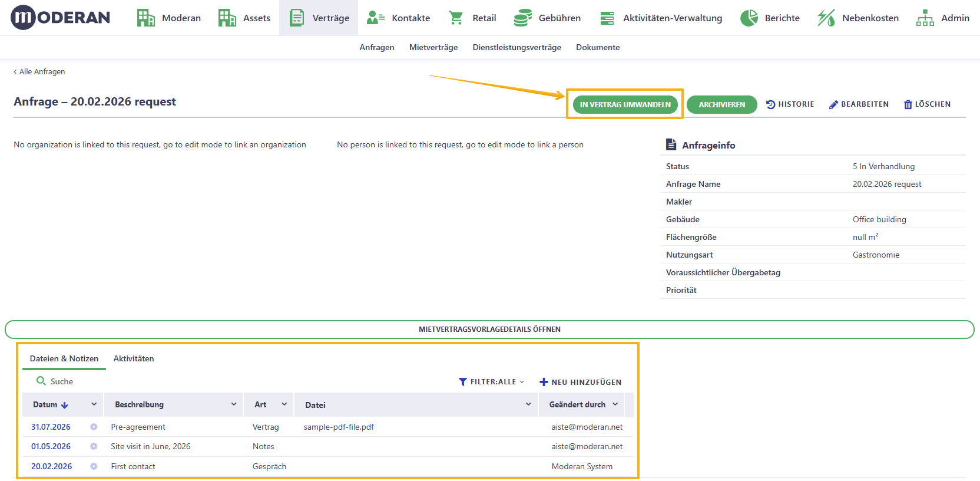The height and width of the screenshot is (481, 980).
Task: Open the Berichte pie chart icon
Action: (x=749, y=18)
